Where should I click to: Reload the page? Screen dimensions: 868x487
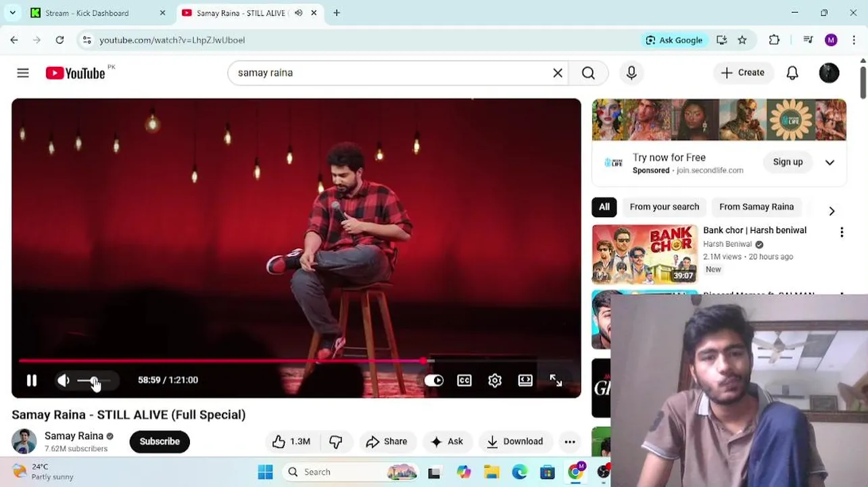click(x=59, y=40)
